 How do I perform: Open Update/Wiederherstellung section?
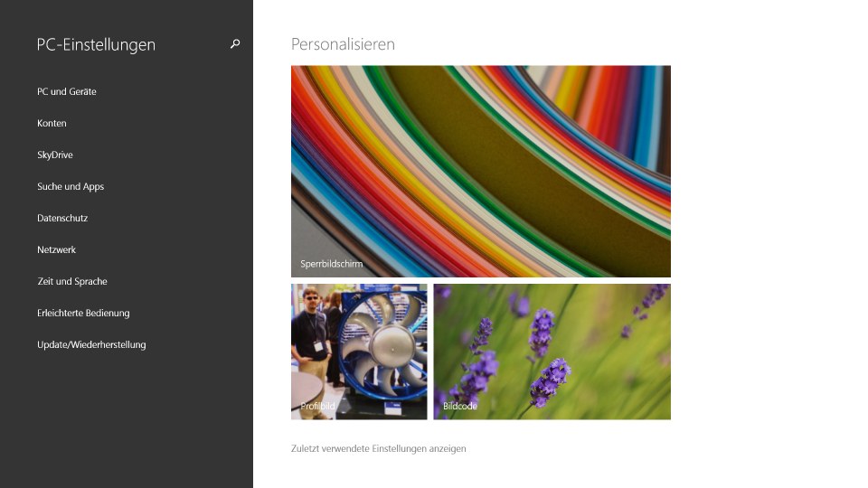pos(91,344)
